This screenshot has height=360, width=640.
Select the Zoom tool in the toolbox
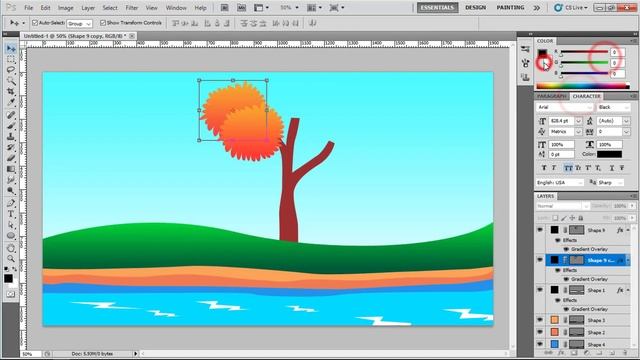(x=11, y=259)
